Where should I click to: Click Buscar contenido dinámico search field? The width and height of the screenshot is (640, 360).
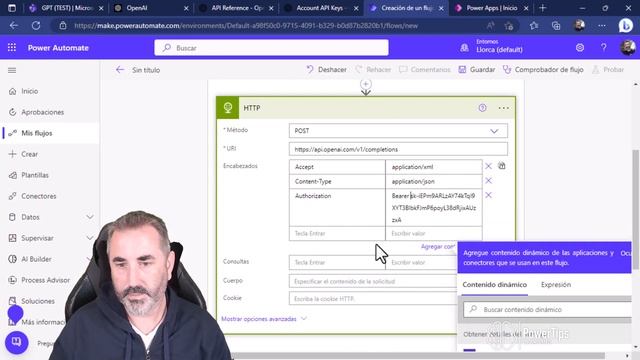click(548, 309)
